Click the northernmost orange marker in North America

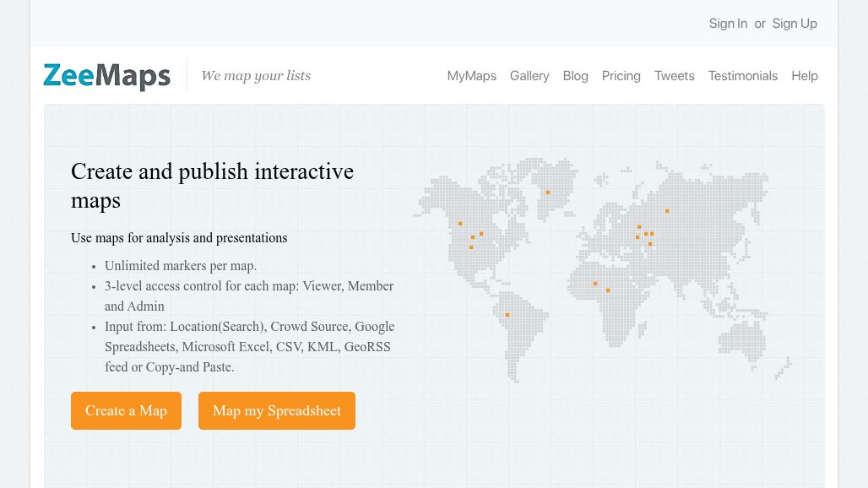(460, 224)
